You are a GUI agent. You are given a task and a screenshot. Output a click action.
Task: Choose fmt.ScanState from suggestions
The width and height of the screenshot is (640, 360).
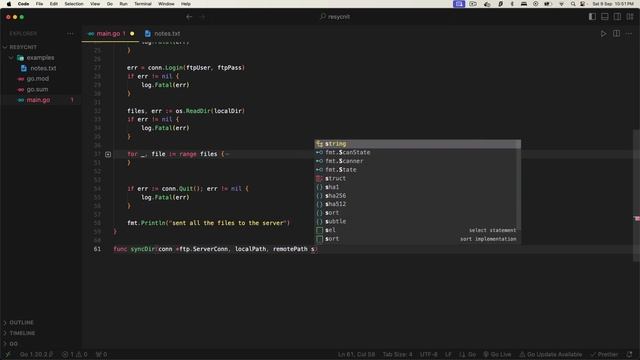tap(416, 153)
